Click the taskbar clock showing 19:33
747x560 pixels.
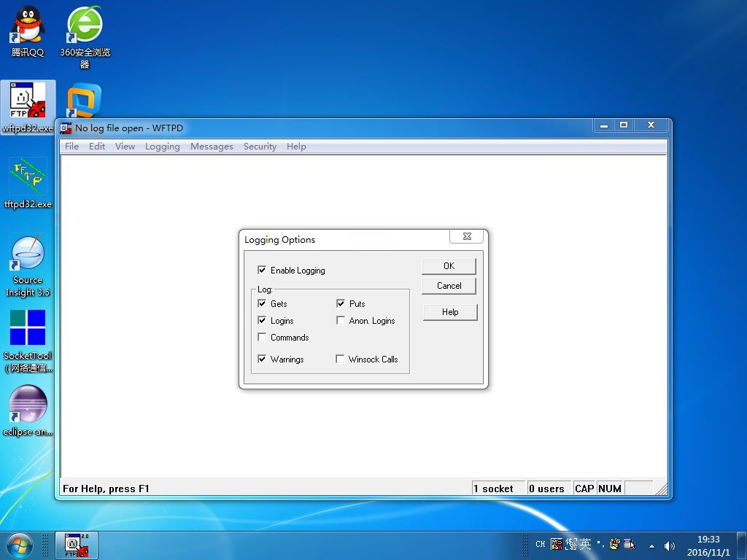tap(708, 545)
